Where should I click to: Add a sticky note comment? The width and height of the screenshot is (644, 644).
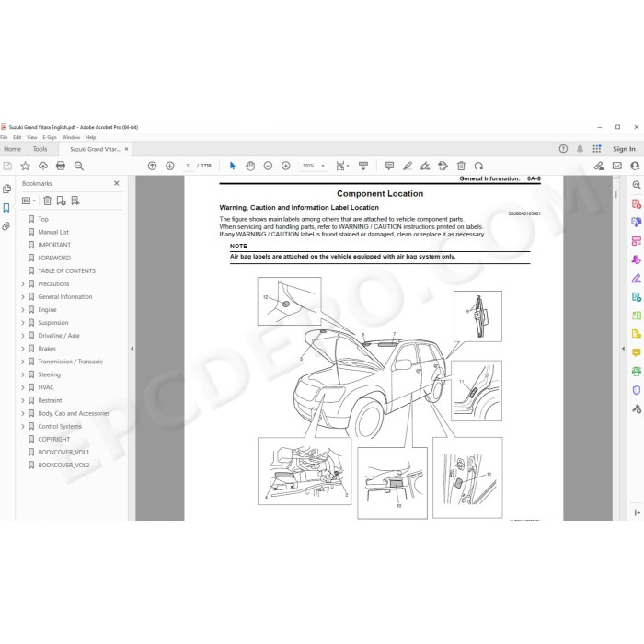389,166
